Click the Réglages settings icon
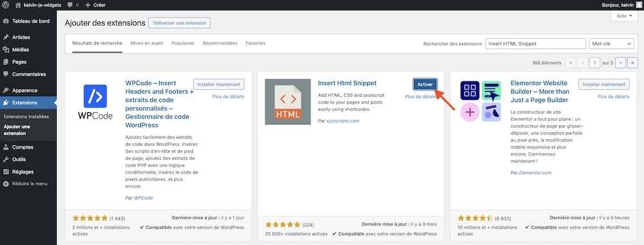Image resolution: width=644 pixels, height=245 pixels. pos(6,172)
